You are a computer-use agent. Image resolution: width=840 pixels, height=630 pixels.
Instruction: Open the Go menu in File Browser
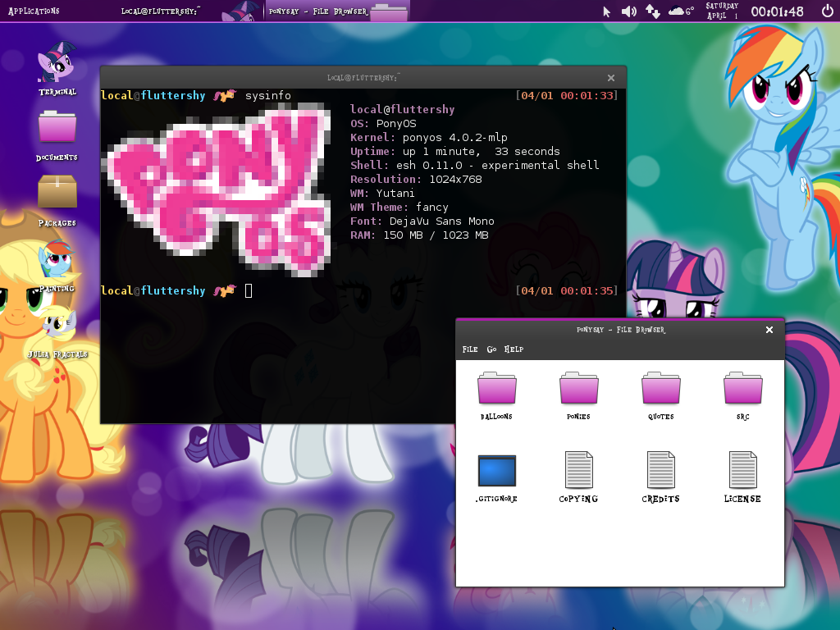click(x=491, y=349)
